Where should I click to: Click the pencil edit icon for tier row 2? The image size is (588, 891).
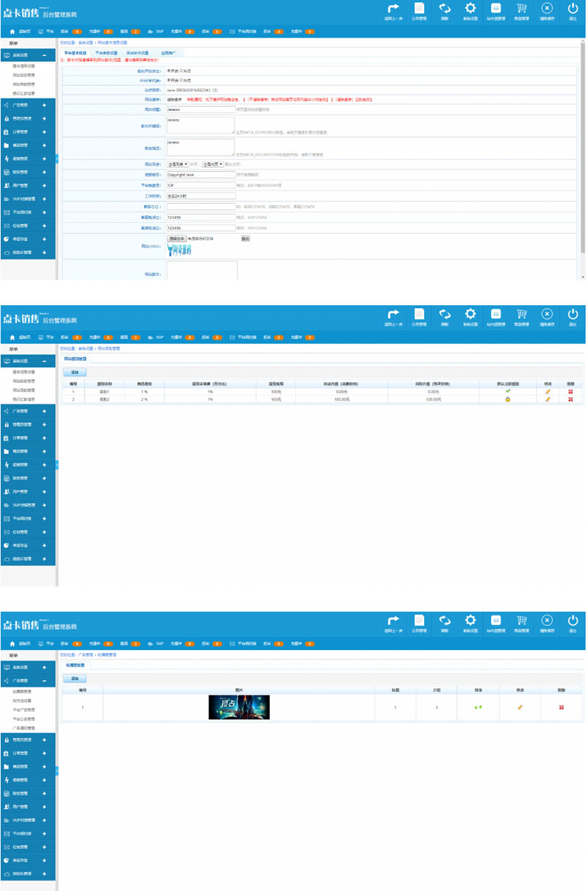coord(548,399)
